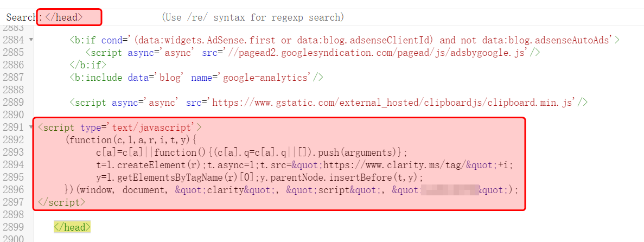Click the clipboard.min.js source URL
The height and width of the screenshot is (242, 644).
click(399, 103)
